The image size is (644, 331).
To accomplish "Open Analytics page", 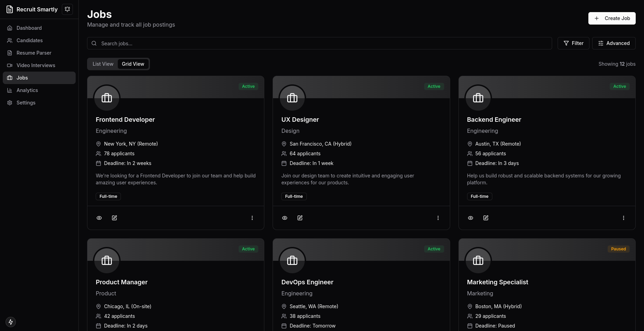I will [39, 90].
